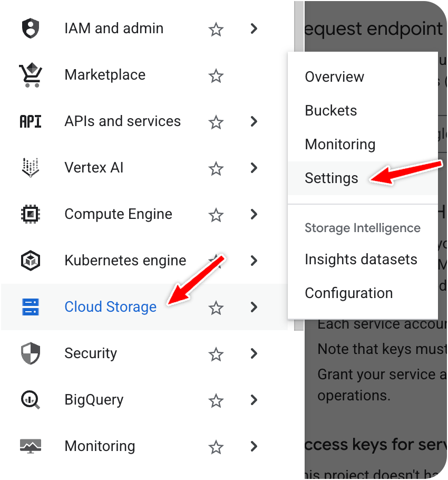The width and height of the screenshot is (448, 480).
Task: Open the Cloud Storage menu entry
Action: (x=110, y=307)
